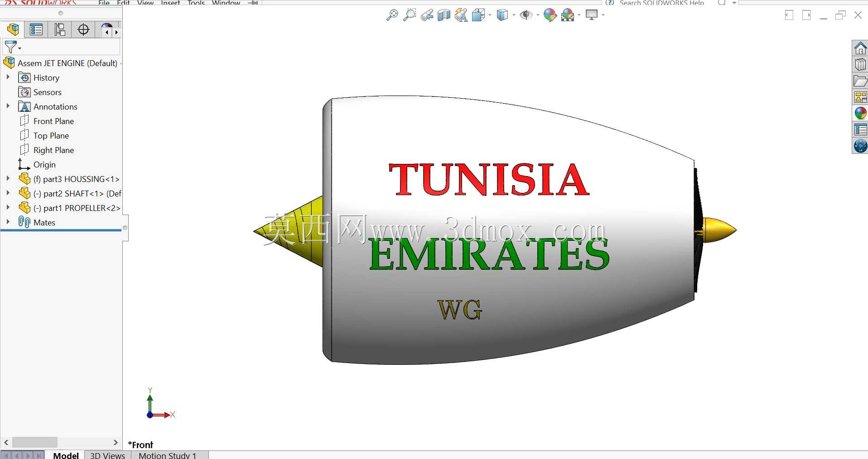Open the Tools menu
Viewport: 868px width, 459px height.
click(196, 3)
